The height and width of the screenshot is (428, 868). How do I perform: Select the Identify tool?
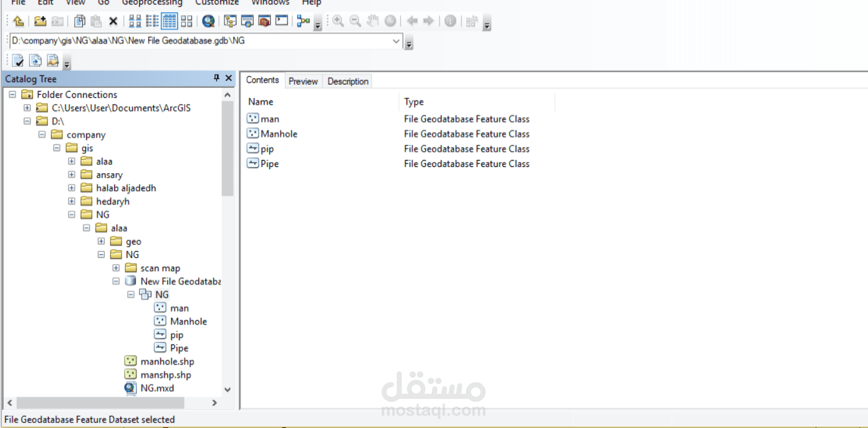point(450,21)
